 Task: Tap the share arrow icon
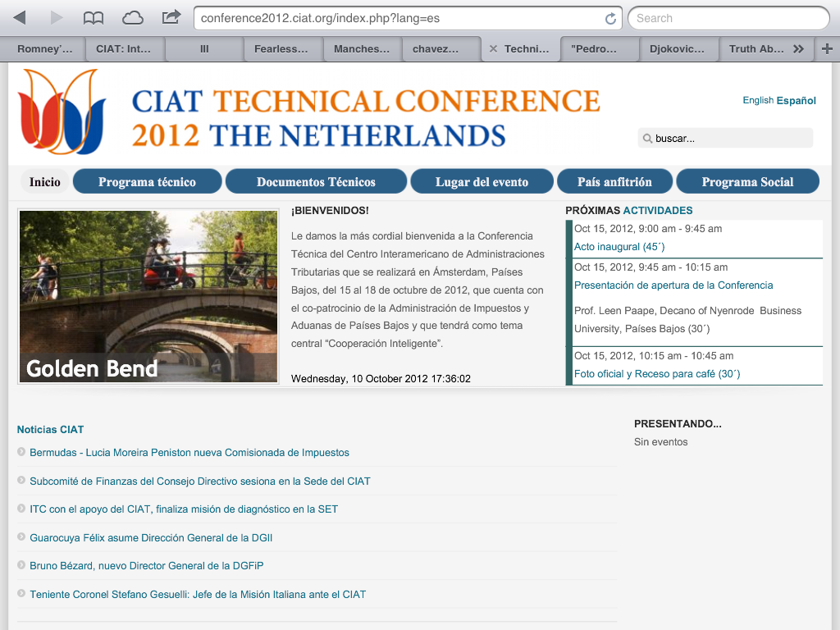pos(171,17)
